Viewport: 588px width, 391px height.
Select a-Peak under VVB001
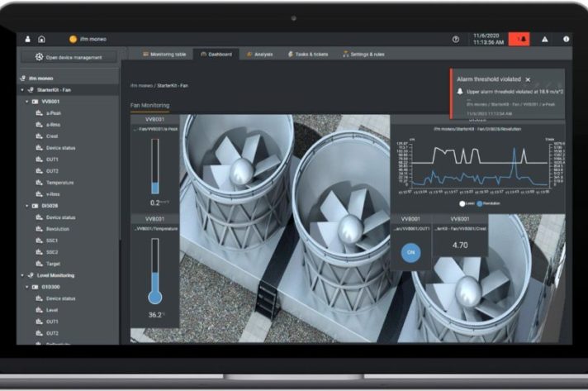[x=54, y=113]
